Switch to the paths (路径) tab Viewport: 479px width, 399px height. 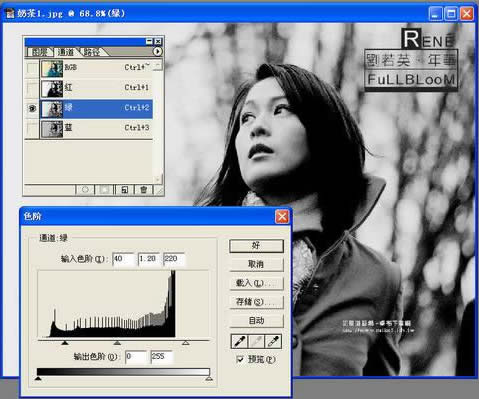91,52
